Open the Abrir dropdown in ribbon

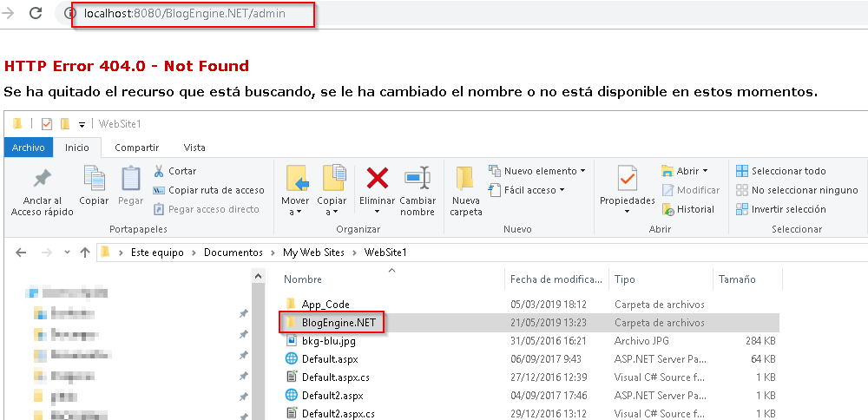click(685, 171)
